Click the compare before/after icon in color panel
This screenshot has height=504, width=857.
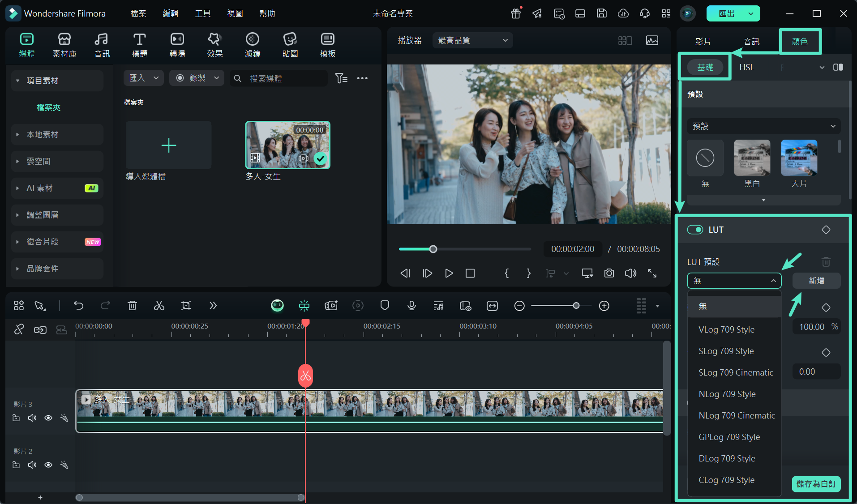pos(838,67)
